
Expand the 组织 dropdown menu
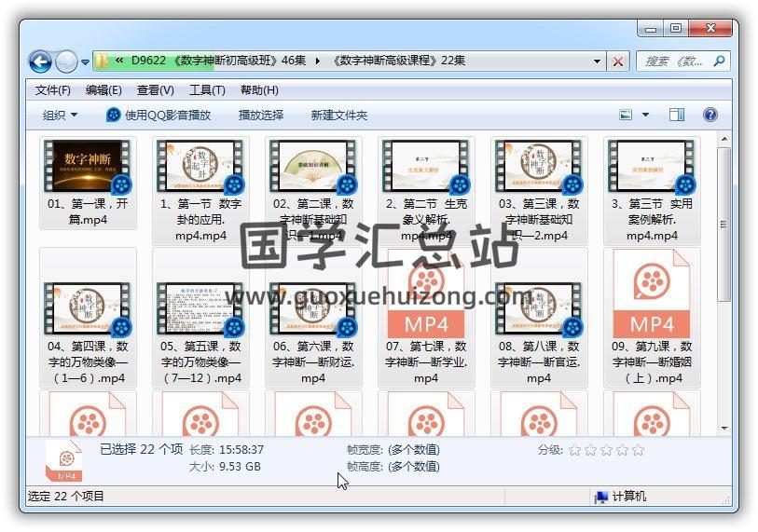[x=60, y=115]
